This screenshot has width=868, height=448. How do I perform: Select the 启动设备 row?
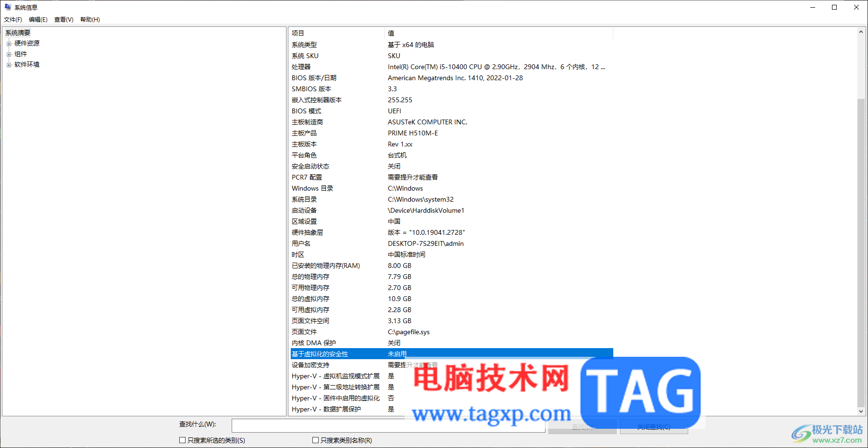(x=452, y=210)
